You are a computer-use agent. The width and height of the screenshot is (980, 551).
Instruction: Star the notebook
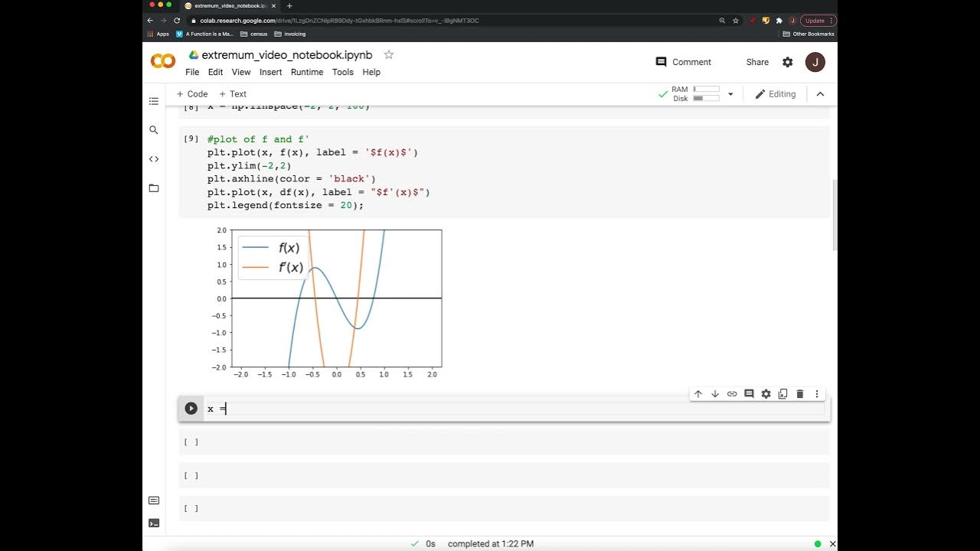point(388,54)
